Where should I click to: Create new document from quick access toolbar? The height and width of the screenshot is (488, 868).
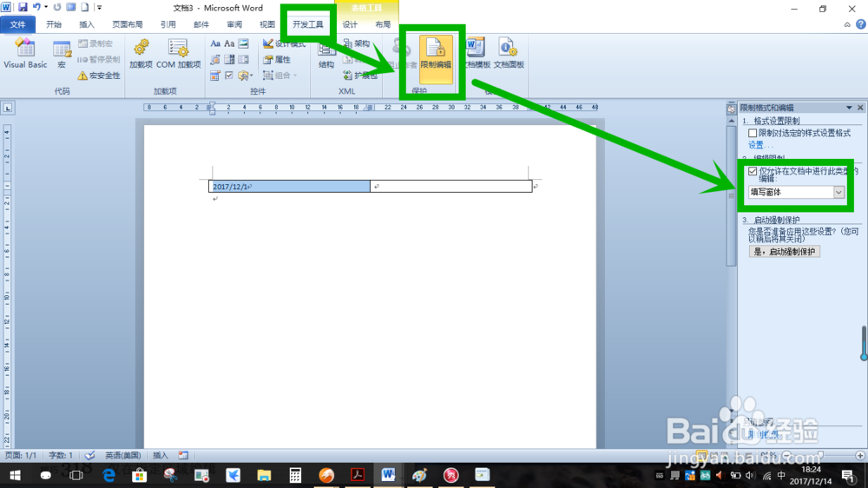(x=85, y=7)
